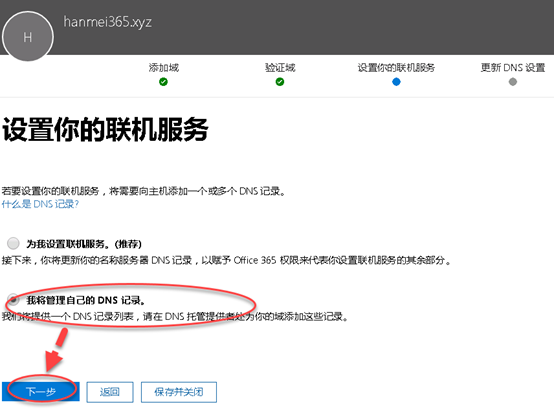Click blue dot under 设置你的联机服务 step

[x=396, y=82]
